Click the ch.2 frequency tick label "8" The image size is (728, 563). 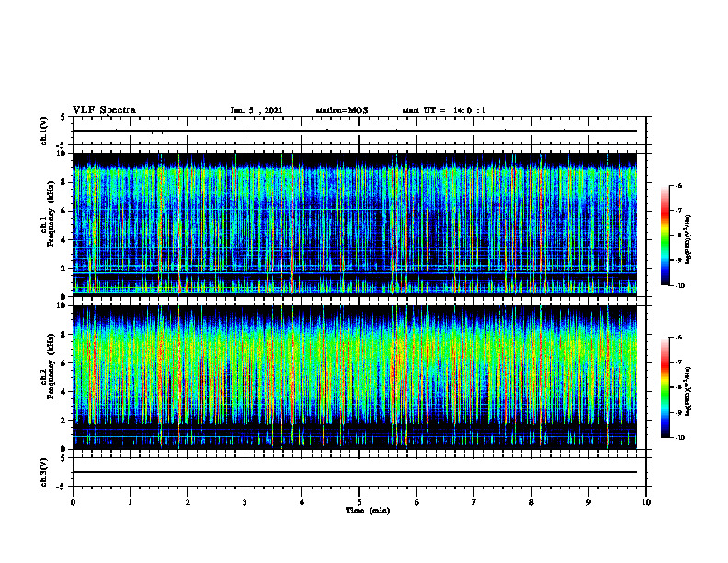(64, 335)
